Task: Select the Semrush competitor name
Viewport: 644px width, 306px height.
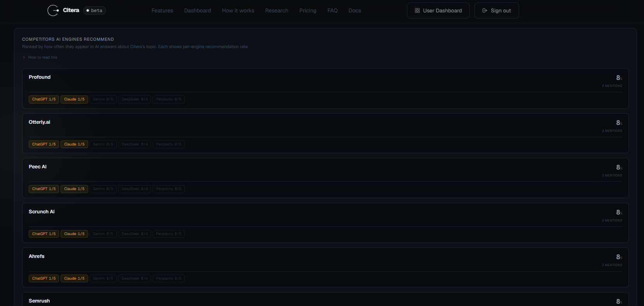Action: [x=39, y=301]
